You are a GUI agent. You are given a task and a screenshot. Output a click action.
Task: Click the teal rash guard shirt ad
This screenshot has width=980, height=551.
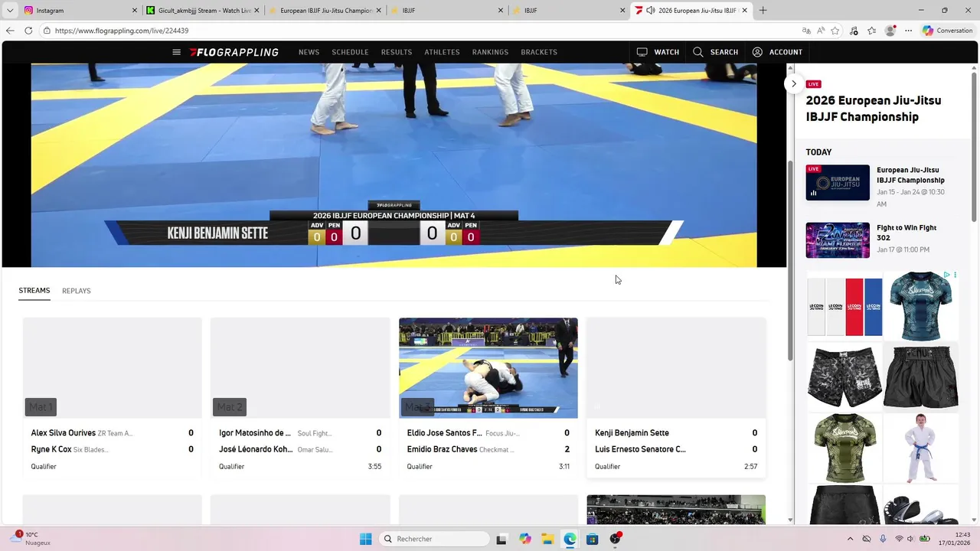pos(920,306)
